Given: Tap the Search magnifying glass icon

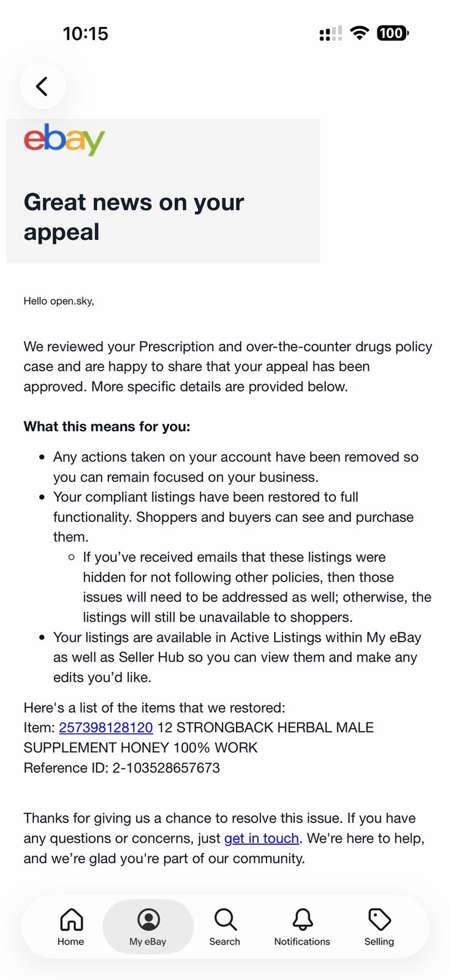Looking at the screenshot, I should coord(225,919).
